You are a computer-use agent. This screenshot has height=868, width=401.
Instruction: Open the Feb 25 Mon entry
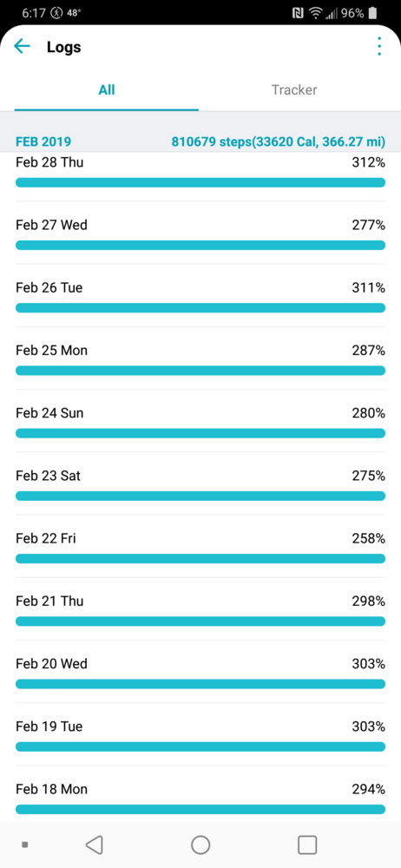[200, 358]
